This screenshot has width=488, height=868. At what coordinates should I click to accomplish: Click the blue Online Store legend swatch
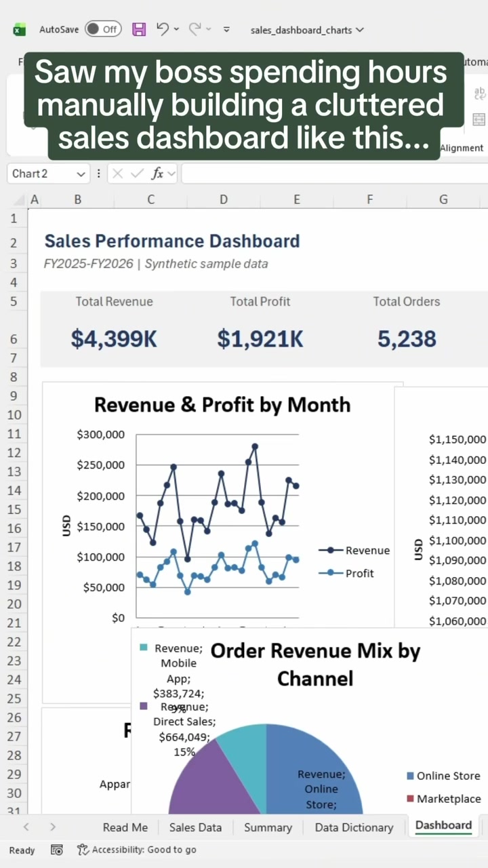410,776
